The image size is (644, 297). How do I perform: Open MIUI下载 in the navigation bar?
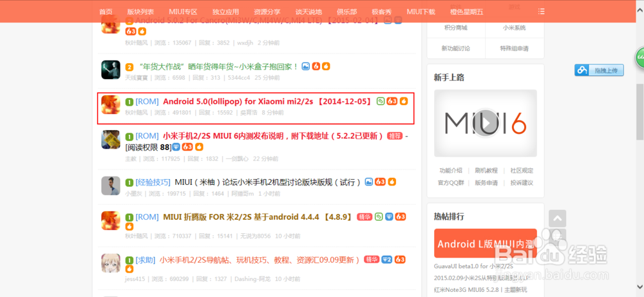tap(421, 12)
